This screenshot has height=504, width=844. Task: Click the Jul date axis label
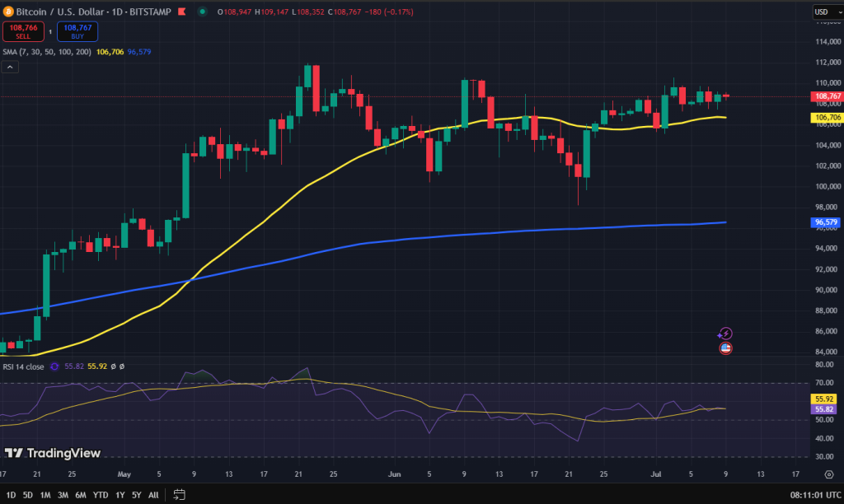pos(655,474)
